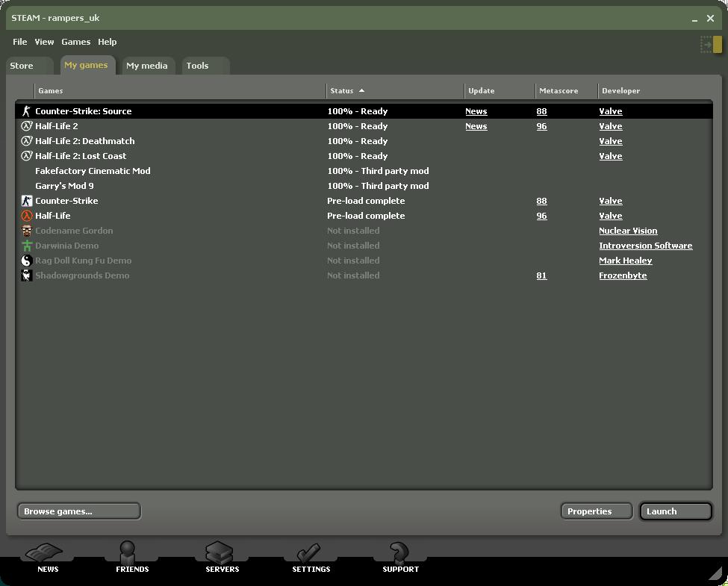
Task: Select Half-Life 2: Deathmatch game name
Action: 85,140
